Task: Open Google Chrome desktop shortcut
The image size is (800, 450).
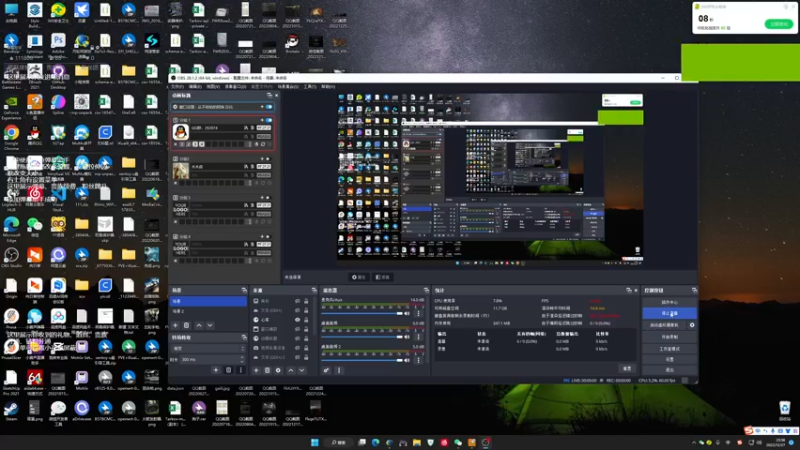Action: tap(11, 136)
